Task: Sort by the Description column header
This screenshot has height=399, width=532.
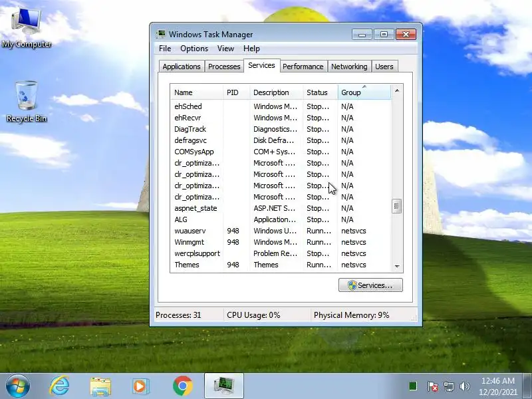Action: pos(276,92)
